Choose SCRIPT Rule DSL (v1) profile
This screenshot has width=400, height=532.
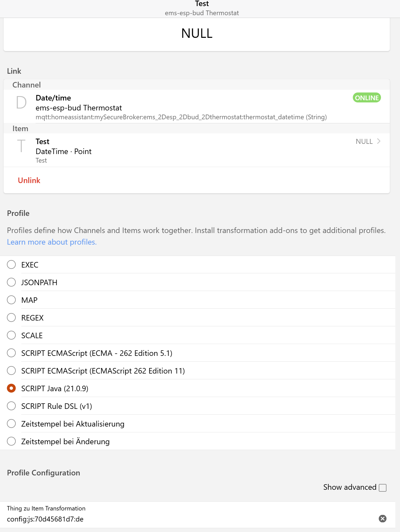tap(11, 406)
